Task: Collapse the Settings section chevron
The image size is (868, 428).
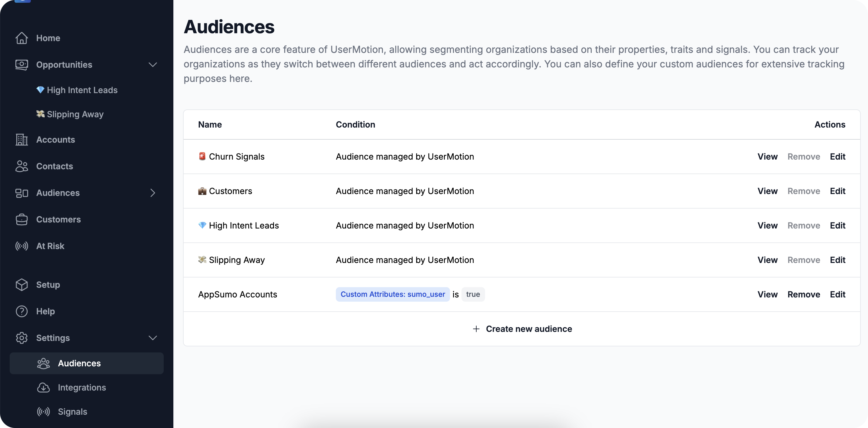Action: (153, 338)
